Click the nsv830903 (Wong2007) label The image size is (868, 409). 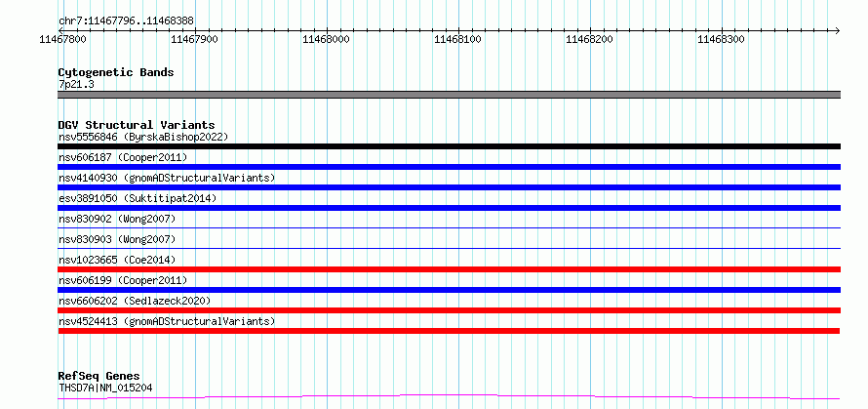point(117,239)
